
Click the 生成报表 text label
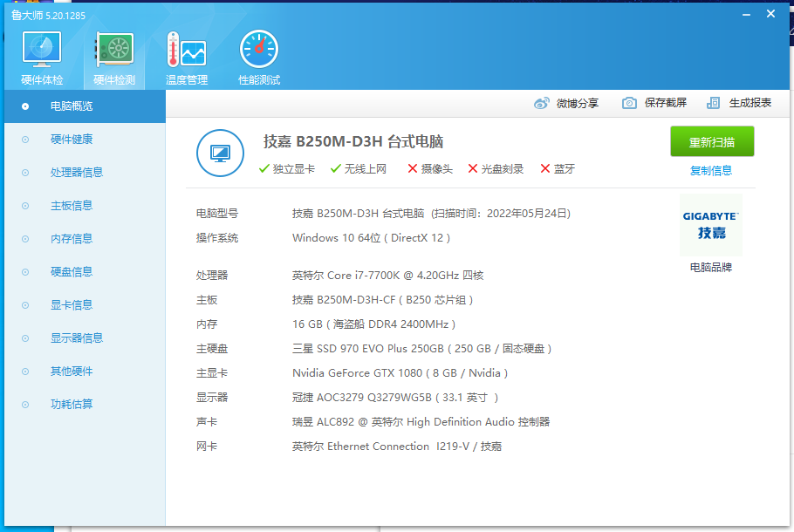(750, 103)
